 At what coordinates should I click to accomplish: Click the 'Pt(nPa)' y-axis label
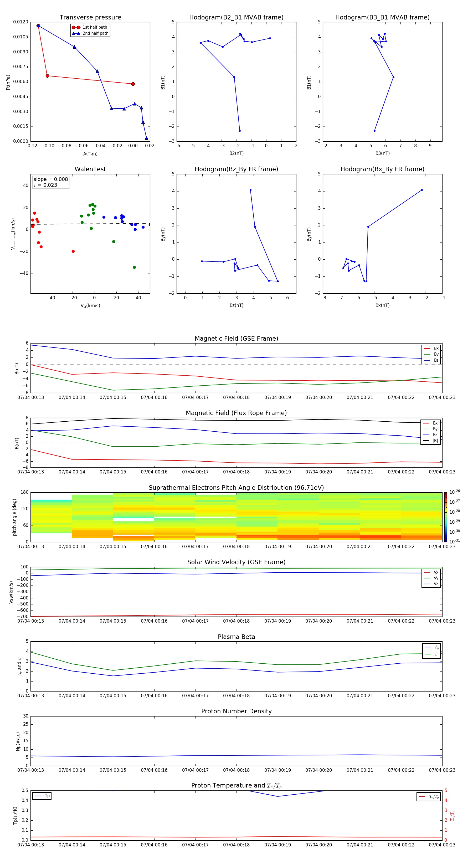(x=8, y=82)
